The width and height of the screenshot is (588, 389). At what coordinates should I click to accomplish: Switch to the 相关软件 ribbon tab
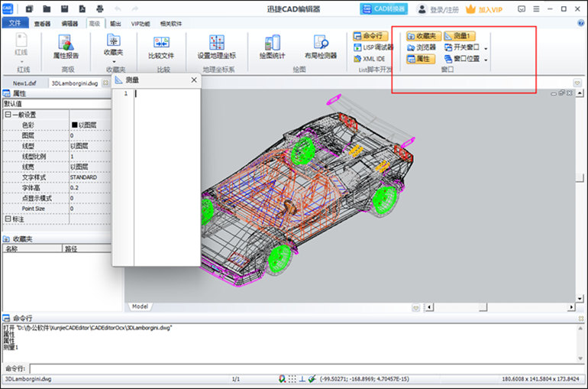click(x=171, y=24)
